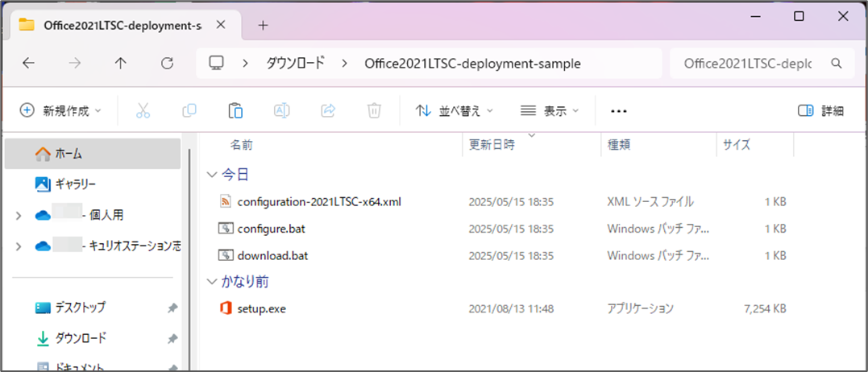Select the Office2021LTSC-deployment-sample tab
868x372 pixels.
point(127,26)
